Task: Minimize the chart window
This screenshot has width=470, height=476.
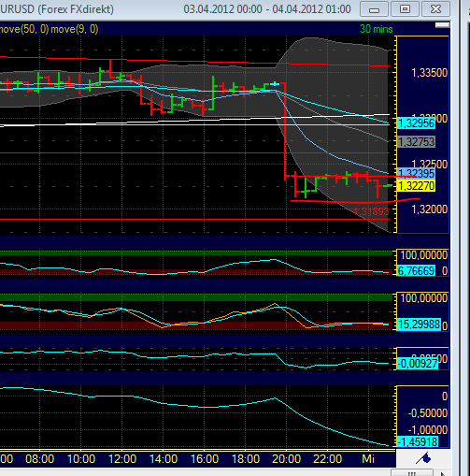Action: (374, 9)
